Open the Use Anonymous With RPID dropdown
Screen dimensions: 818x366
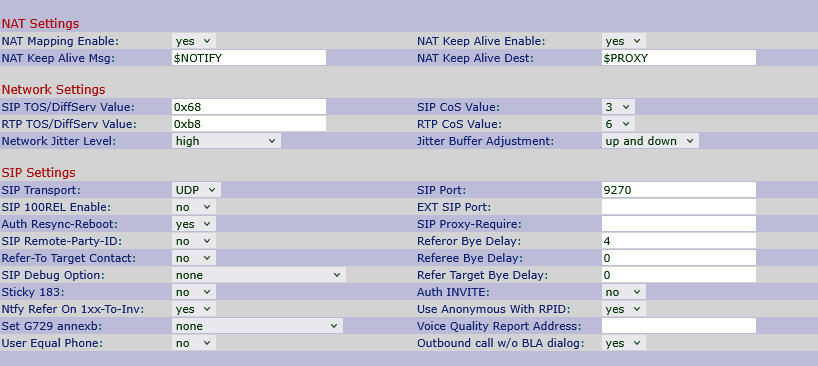coord(623,309)
